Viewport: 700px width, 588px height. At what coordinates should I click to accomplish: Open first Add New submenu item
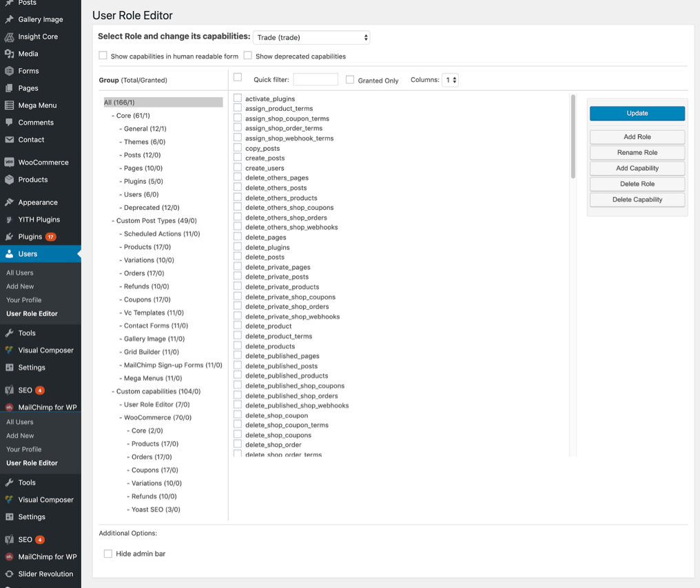point(20,286)
